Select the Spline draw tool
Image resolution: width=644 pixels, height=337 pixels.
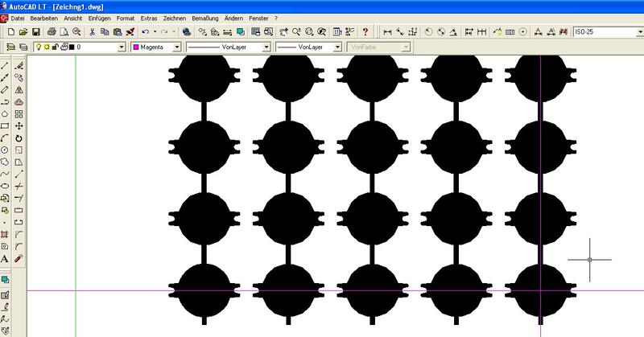(5, 174)
